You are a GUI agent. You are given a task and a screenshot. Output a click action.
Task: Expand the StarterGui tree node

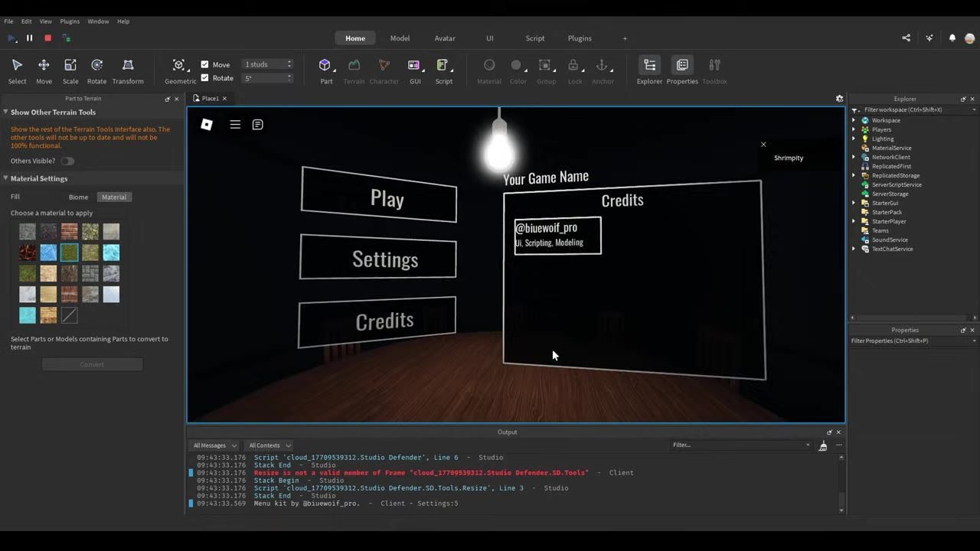point(854,203)
